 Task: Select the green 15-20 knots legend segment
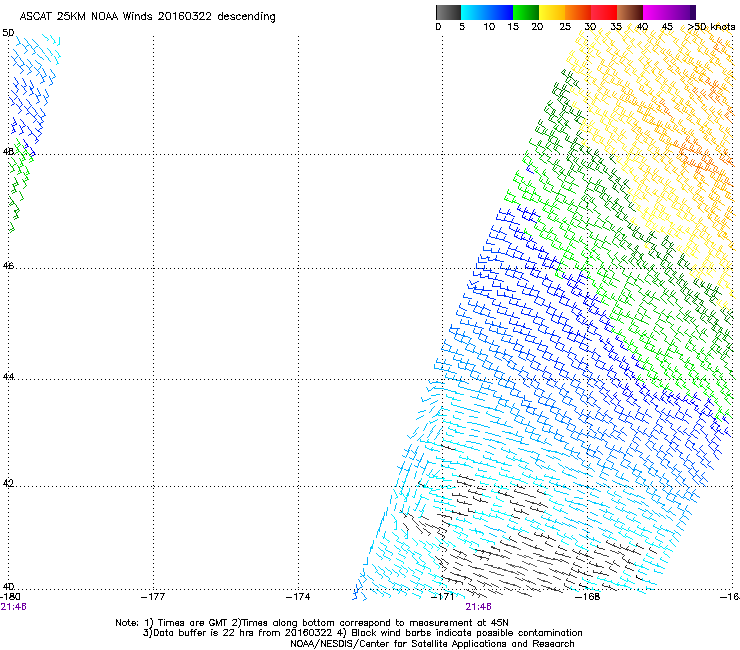[526, 12]
